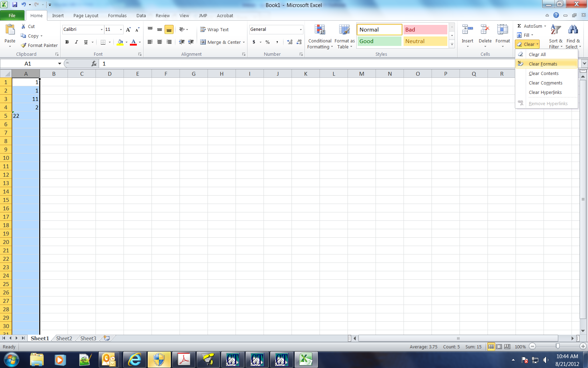Switch to the Formulas ribbon tab

pyautogui.click(x=117, y=15)
